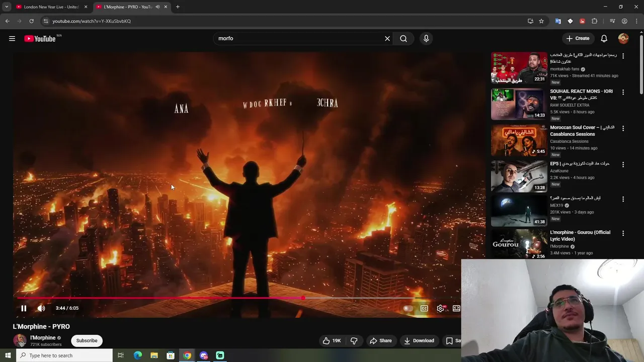Open the montakhab fans 22:31 video thumbnail
This screenshot has height=362, width=644.
(519, 68)
